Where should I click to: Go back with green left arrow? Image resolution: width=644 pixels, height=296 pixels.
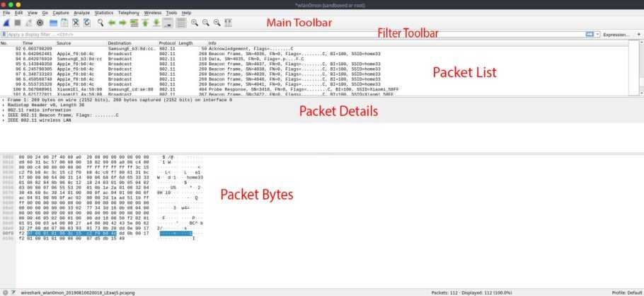(112, 23)
